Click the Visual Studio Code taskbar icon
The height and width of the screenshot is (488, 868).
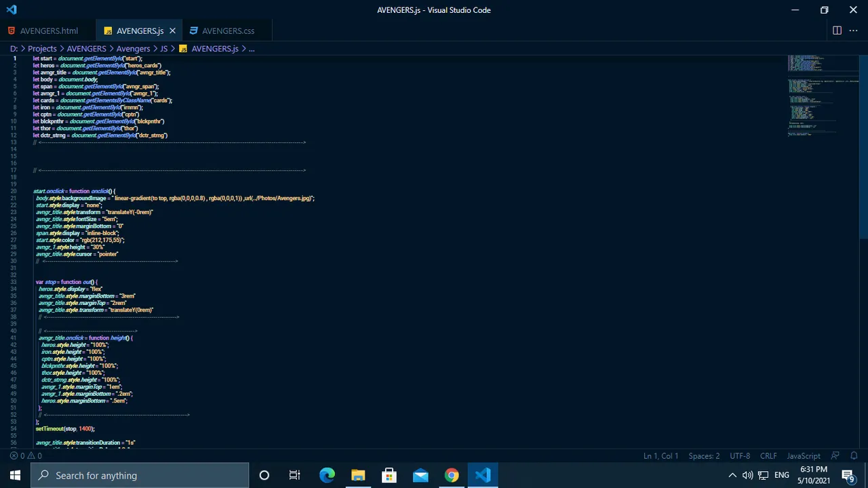point(483,475)
